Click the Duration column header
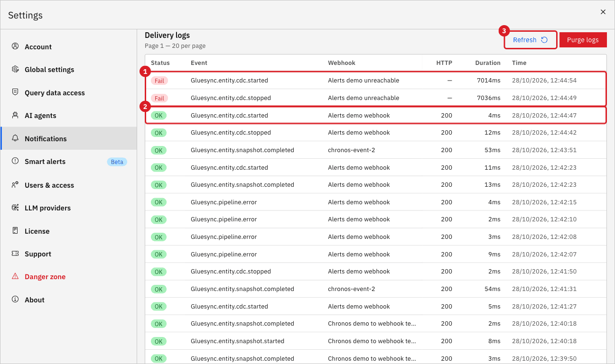Screen dimensions: 615x364 click(x=488, y=63)
